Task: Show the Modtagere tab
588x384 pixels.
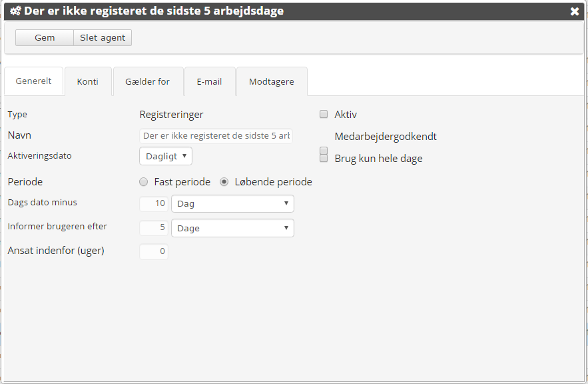Action: tap(271, 82)
